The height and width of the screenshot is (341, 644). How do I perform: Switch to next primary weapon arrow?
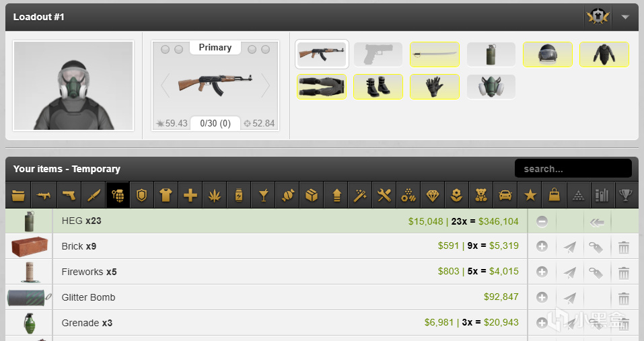click(x=266, y=85)
